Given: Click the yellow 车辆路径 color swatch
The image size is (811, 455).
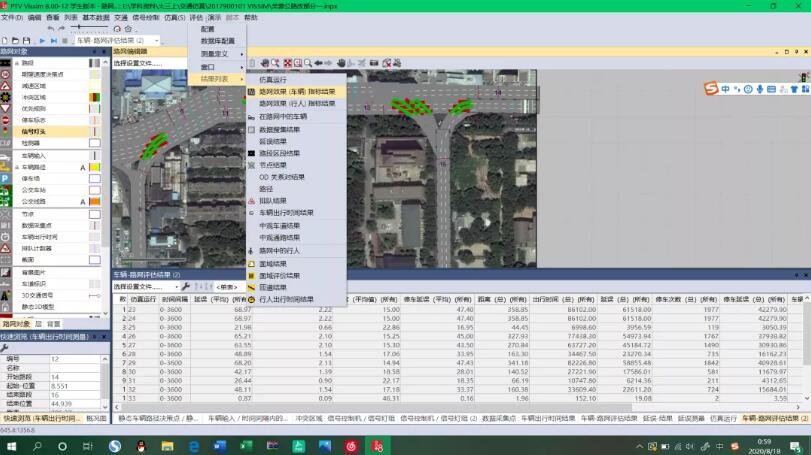Looking at the screenshot, I should (95, 167).
